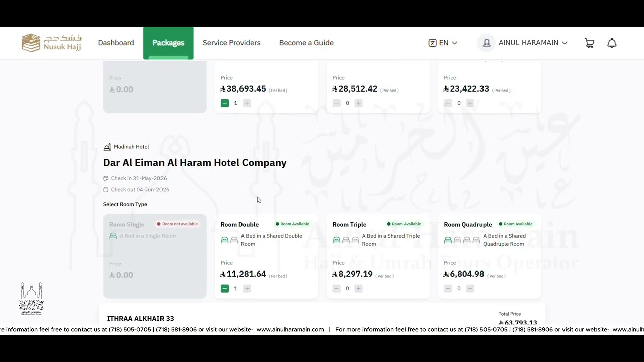This screenshot has width=644, height=362.
Task: Increase Madinah Room Quadruple bed count
Action: (x=470, y=288)
